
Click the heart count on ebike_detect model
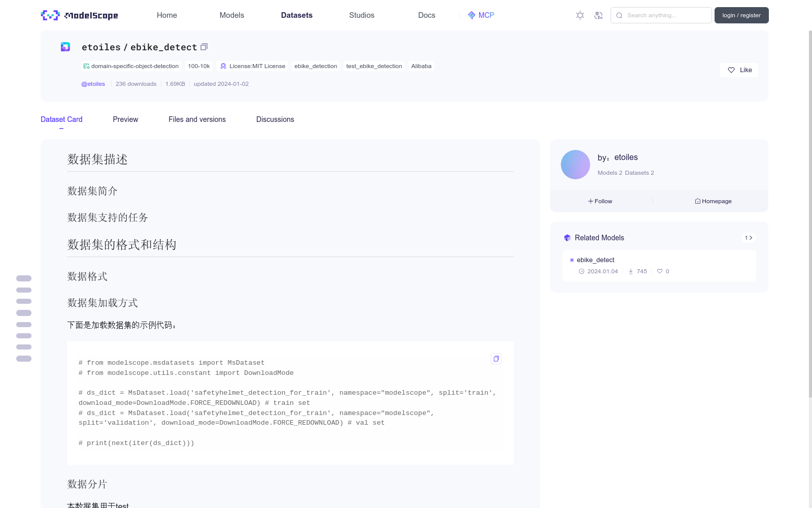point(663,271)
